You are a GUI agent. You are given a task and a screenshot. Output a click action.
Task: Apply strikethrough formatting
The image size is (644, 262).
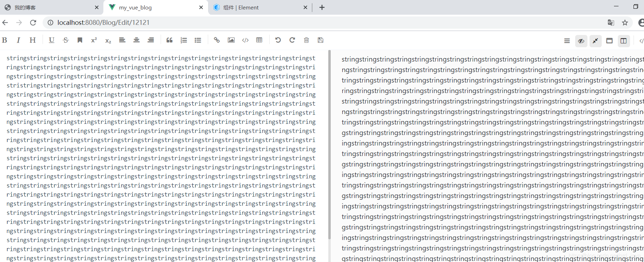click(x=66, y=40)
